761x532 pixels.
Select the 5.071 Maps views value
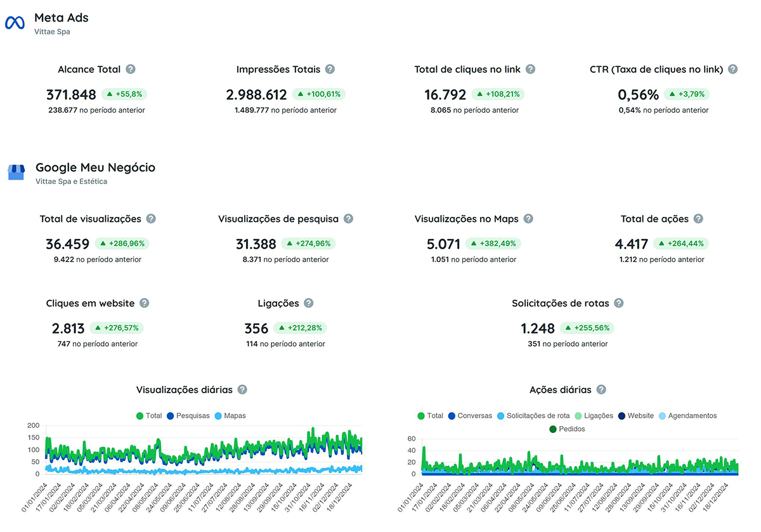coord(443,243)
